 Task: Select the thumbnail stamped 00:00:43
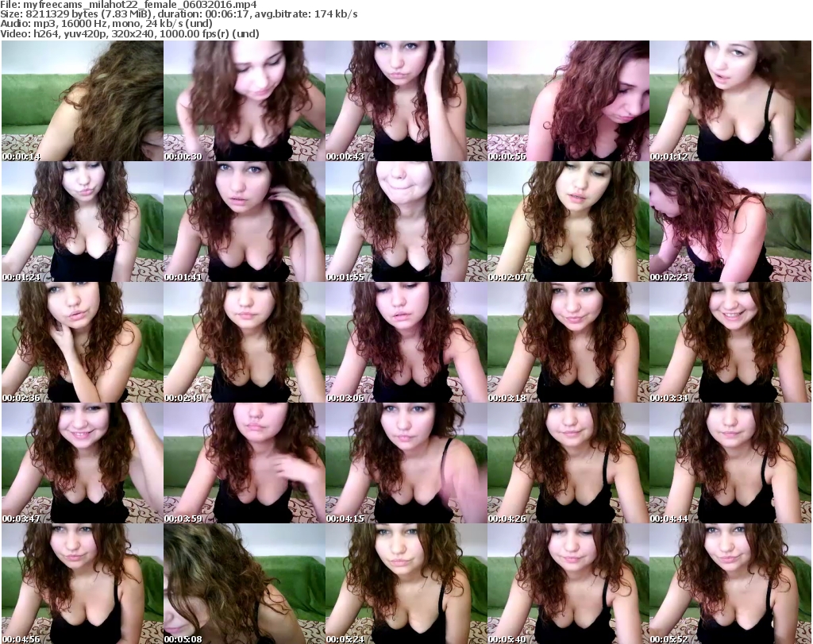(406, 101)
